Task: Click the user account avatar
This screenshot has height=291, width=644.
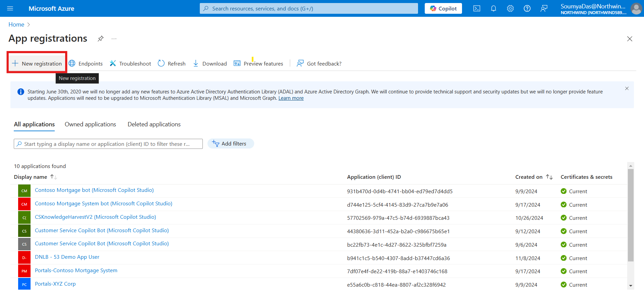Action: coord(636,8)
